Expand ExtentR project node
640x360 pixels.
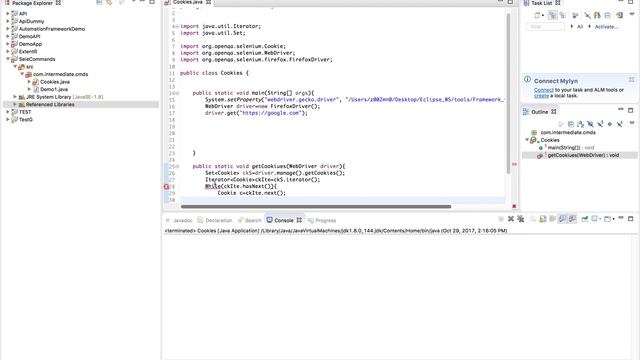tap(7, 51)
